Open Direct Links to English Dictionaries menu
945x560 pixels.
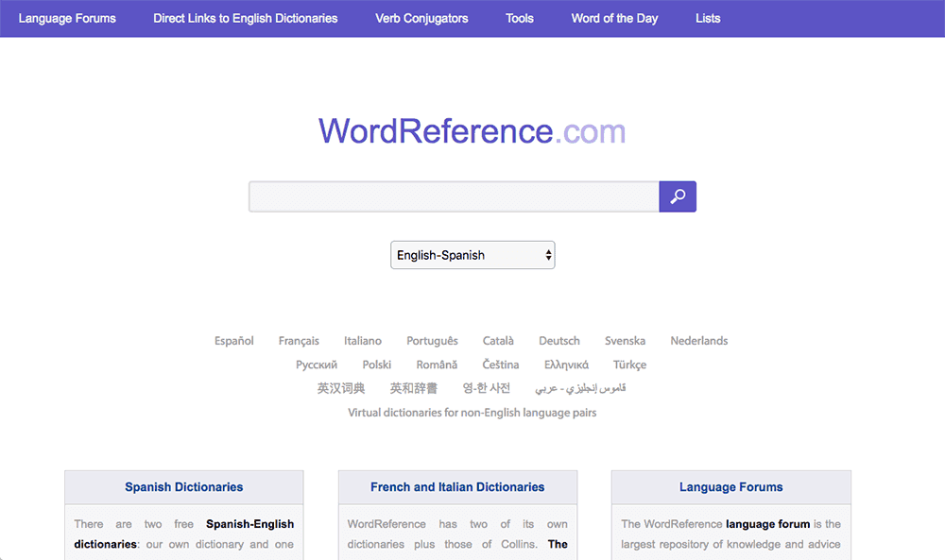point(246,18)
